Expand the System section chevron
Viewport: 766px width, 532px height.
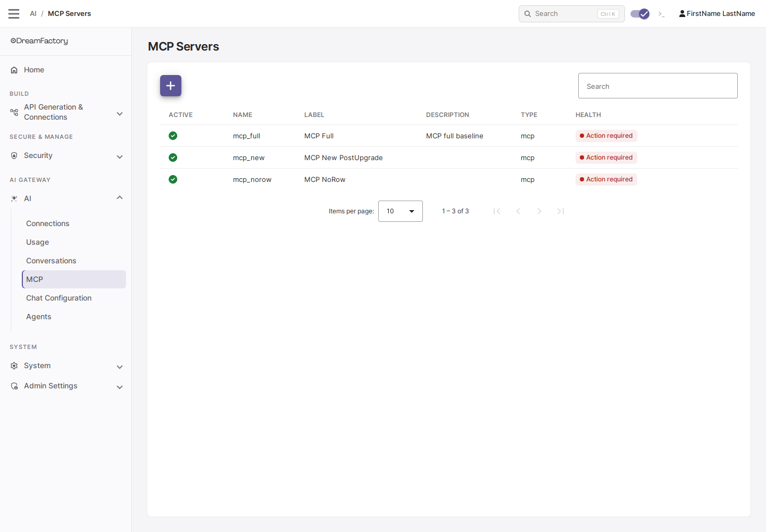coord(120,367)
